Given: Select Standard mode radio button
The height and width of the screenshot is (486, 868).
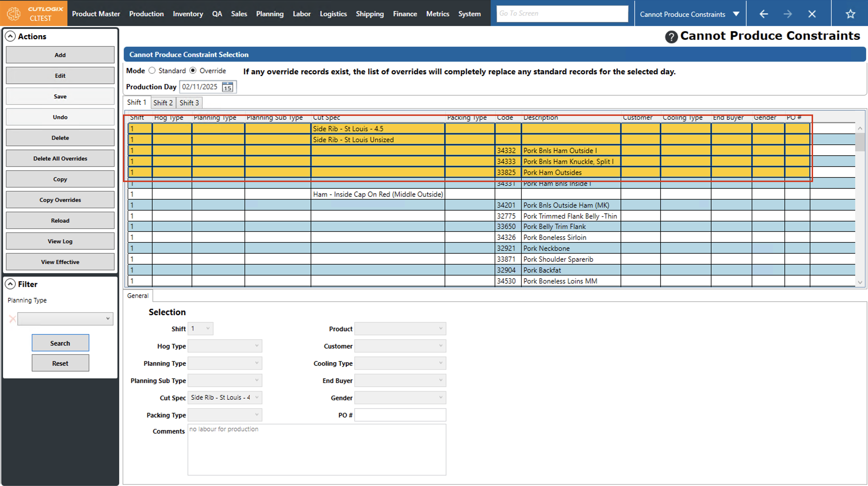Looking at the screenshot, I should [x=152, y=70].
